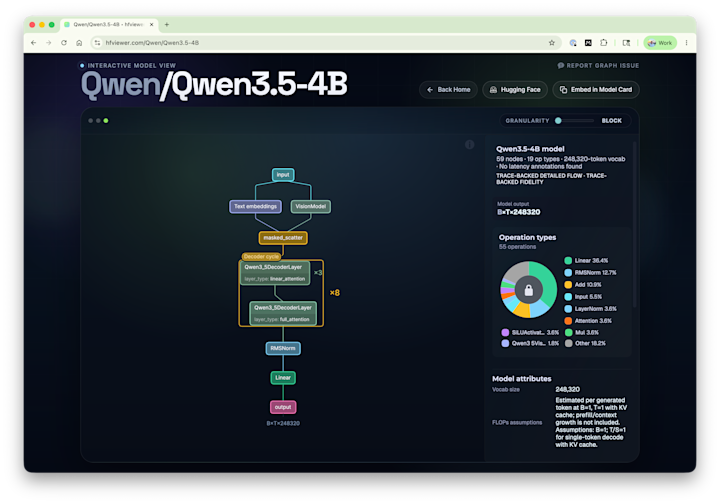Click the Vocab size value 248,320
This screenshot has width=720, height=504.
568,389
